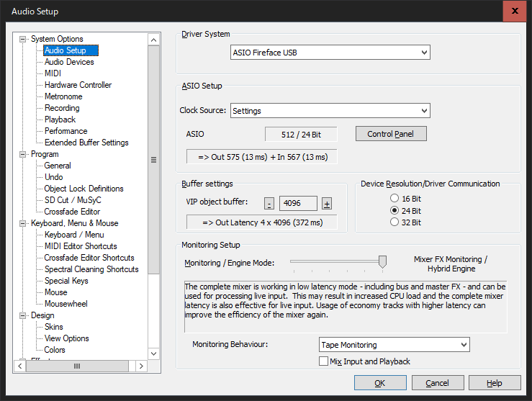This screenshot has height=401, width=532.
Task: Select the 32 Bit device resolution
Action: 394,222
